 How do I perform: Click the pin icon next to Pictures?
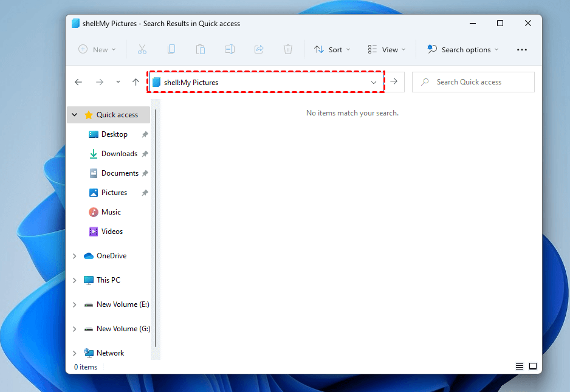click(145, 193)
